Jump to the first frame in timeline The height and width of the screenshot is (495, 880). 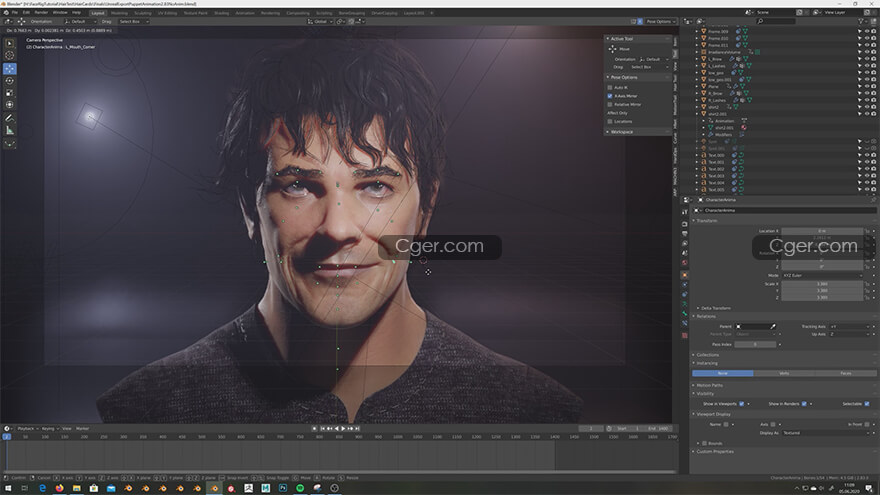click(x=323, y=428)
